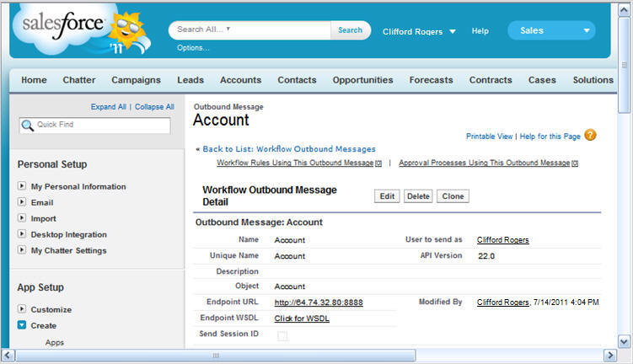
Task: Open the Chatter tab
Action: point(79,80)
